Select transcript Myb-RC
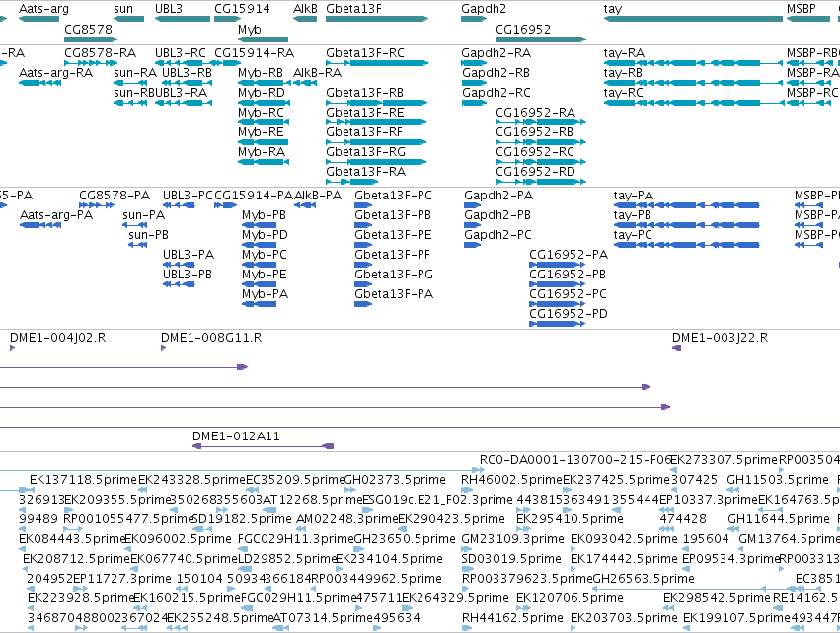This screenshot has width=840, height=633. [261, 113]
